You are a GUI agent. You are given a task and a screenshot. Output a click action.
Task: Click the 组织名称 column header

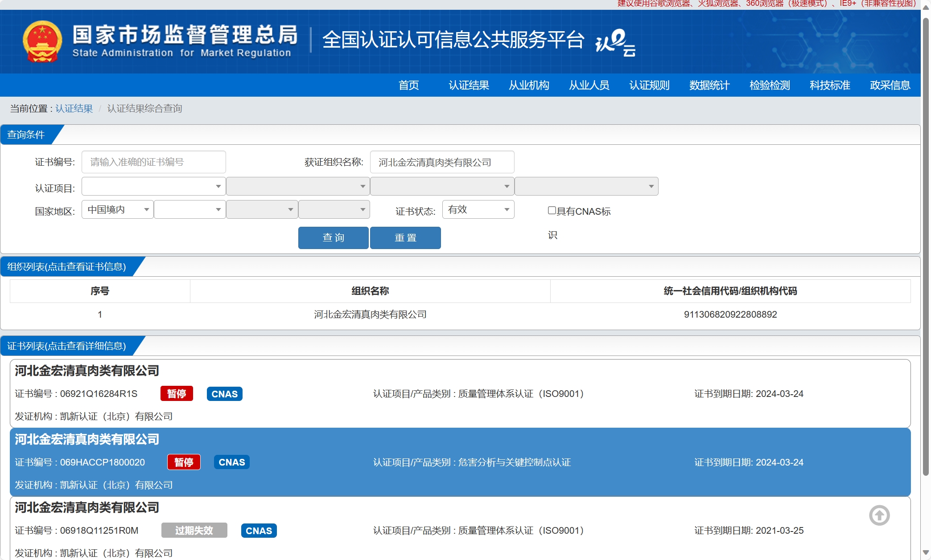[370, 291]
